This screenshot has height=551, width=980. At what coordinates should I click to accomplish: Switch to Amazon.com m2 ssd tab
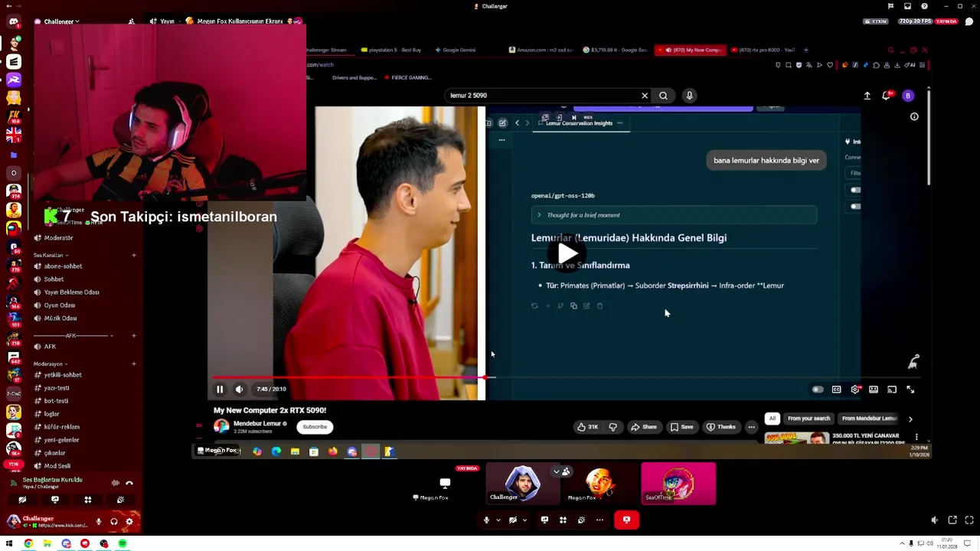coord(540,50)
